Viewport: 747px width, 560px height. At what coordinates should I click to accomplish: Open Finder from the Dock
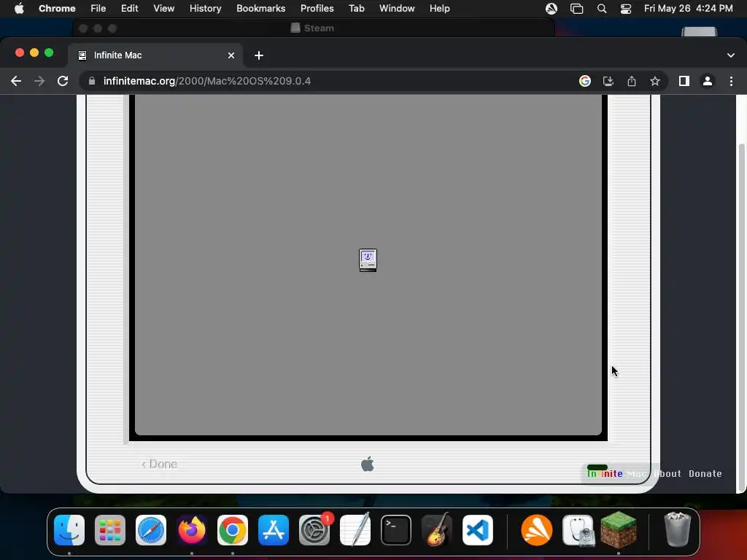(69, 530)
